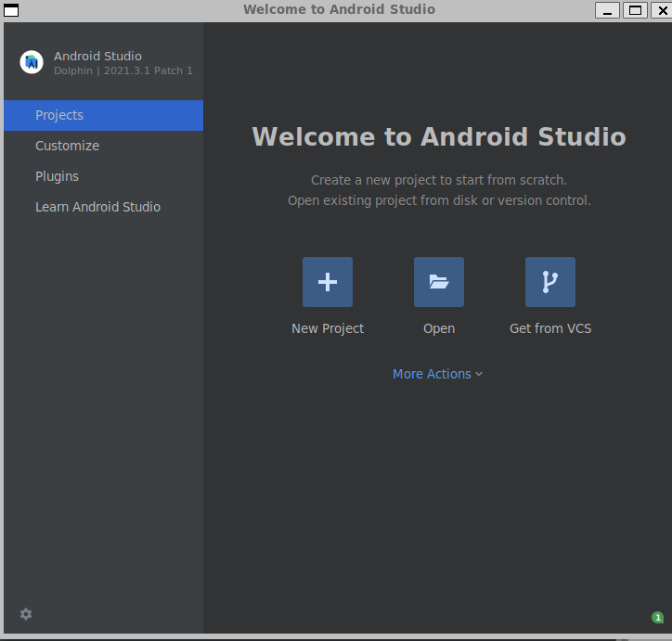Switch to the Customize tab
The image size is (672, 641).
[103, 146]
